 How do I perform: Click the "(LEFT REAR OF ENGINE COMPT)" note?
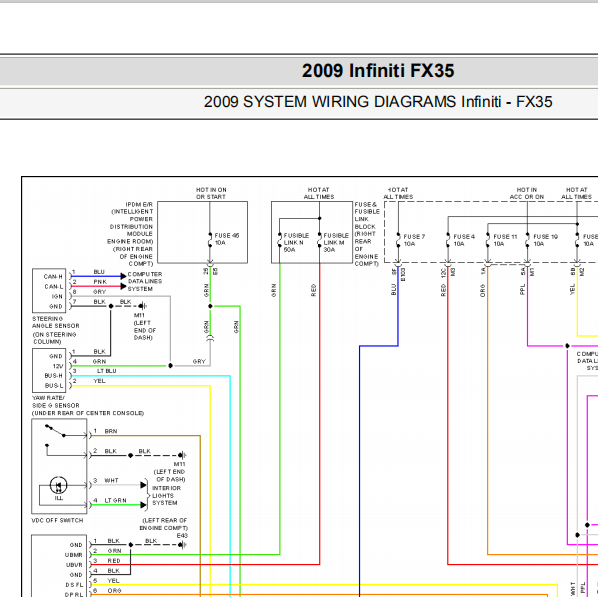pos(164,525)
